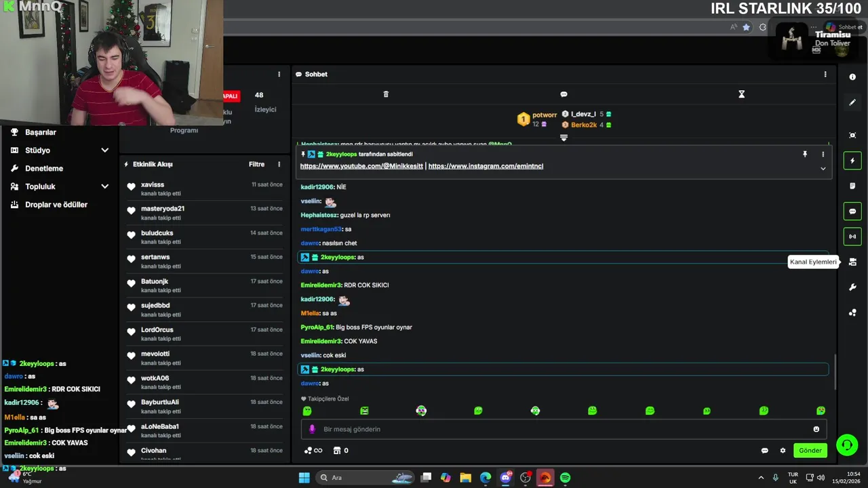Open Etkinlik Akışı three-dot menu

tap(279, 164)
